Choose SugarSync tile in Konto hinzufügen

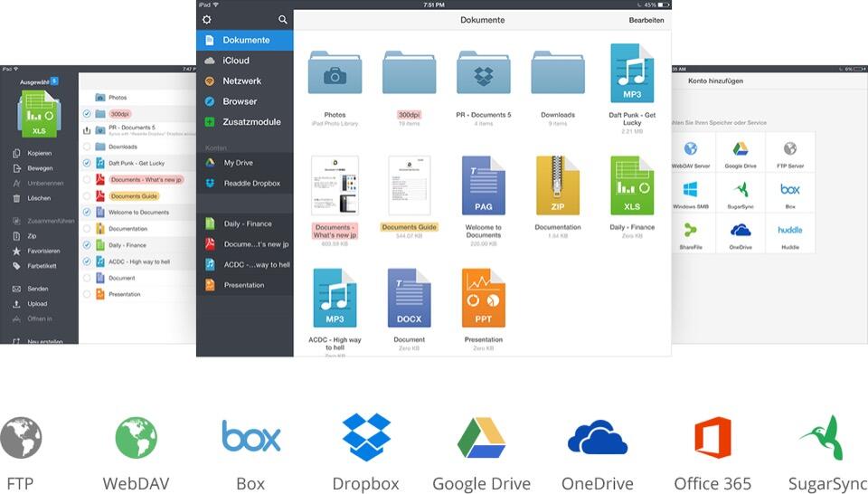[741, 194]
